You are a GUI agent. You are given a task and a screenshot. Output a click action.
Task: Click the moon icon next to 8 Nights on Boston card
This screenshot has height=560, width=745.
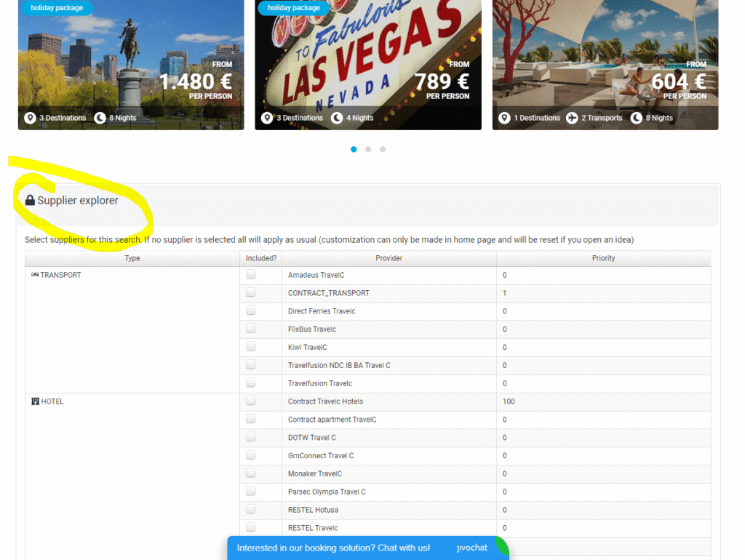pos(100,118)
